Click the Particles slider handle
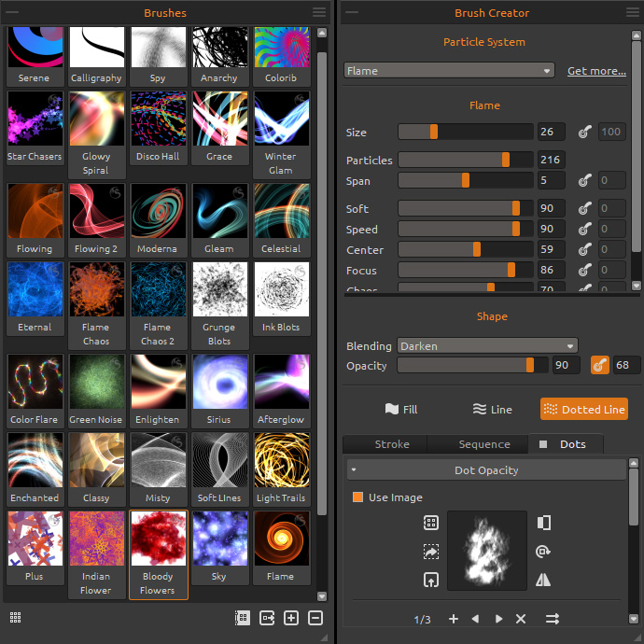This screenshot has height=644, width=644. tap(506, 161)
